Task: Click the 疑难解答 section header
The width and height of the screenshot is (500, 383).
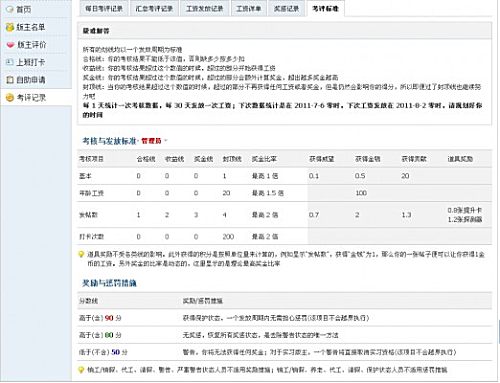Action: [x=284, y=31]
